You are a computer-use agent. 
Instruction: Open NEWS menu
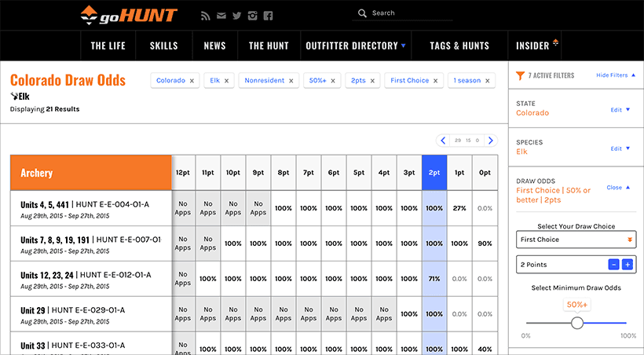215,46
